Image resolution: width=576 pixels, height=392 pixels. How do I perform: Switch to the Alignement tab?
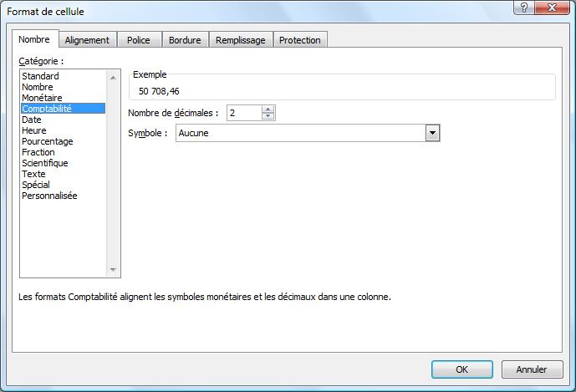87,40
